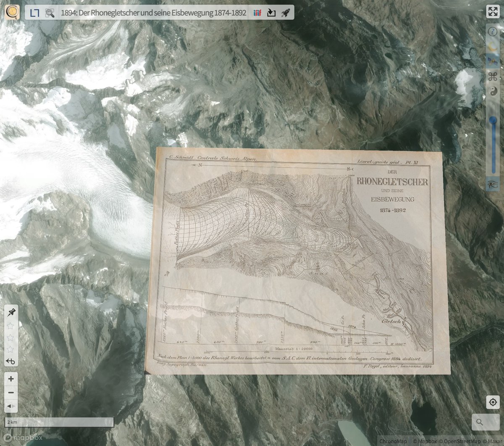Open the search magnifier box
Screen dimensions: 504x446
coord(486,422)
